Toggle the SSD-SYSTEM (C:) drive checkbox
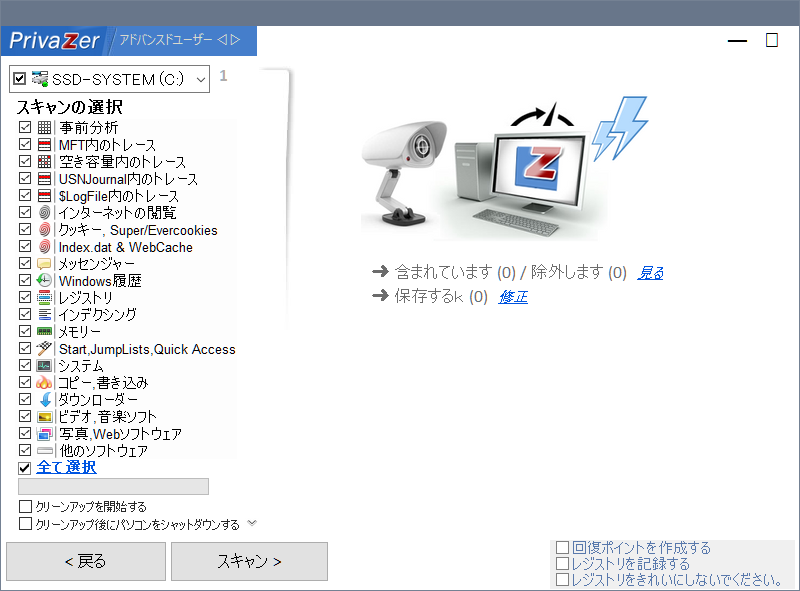This screenshot has height=591, width=800. (x=19, y=79)
